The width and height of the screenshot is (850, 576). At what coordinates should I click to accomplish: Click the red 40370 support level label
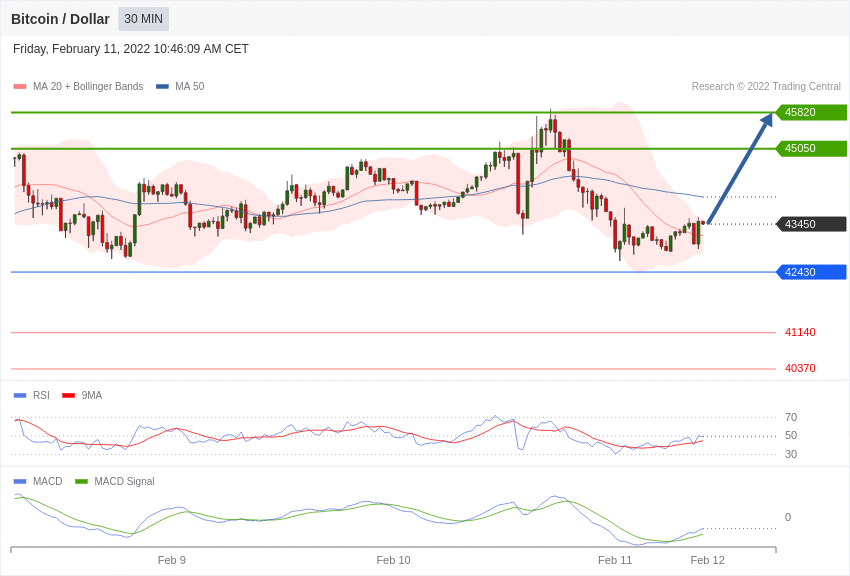[800, 368]
